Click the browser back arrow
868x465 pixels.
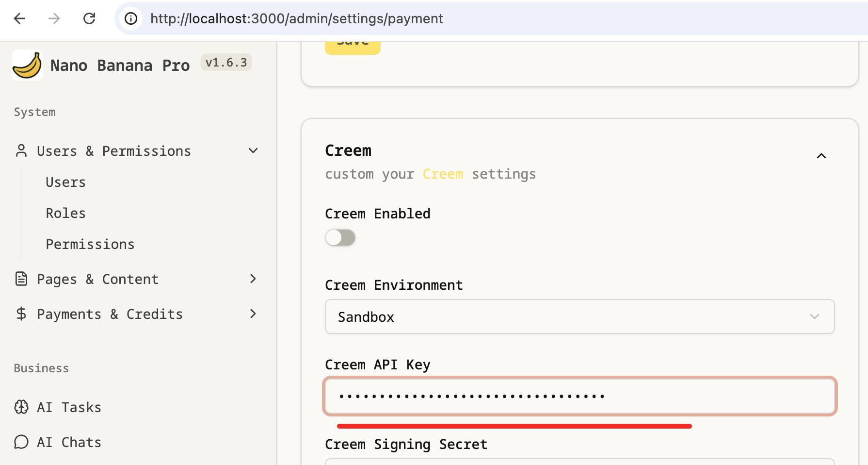pos(20,18)
